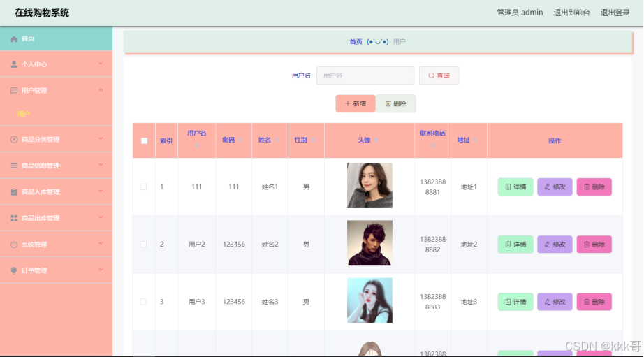Image resolution: width=644 pixels, height=357 pixels.
Task: Click the avatar photo of 用户2
Action: coord(369,243)
